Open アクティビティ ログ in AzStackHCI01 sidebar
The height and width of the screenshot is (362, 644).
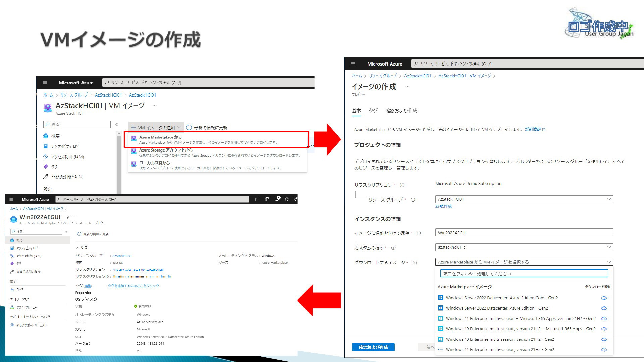click(x=61, y=146)
